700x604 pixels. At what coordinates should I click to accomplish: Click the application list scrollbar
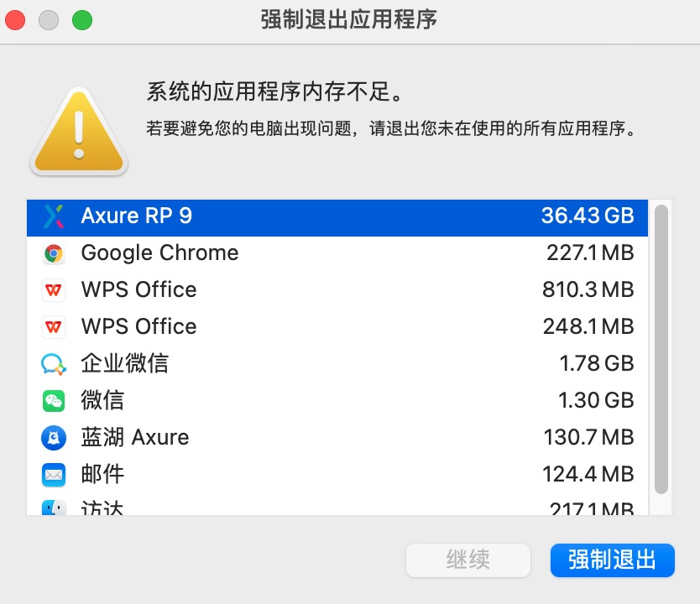click(x=661, y=348)
